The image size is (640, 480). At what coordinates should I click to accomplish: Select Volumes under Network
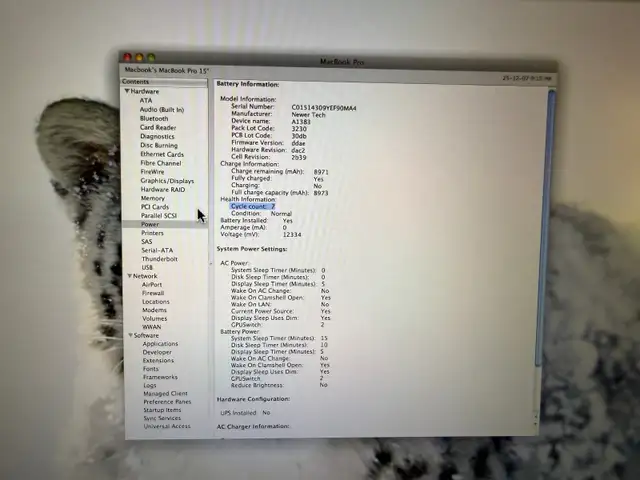coord(154,318)
